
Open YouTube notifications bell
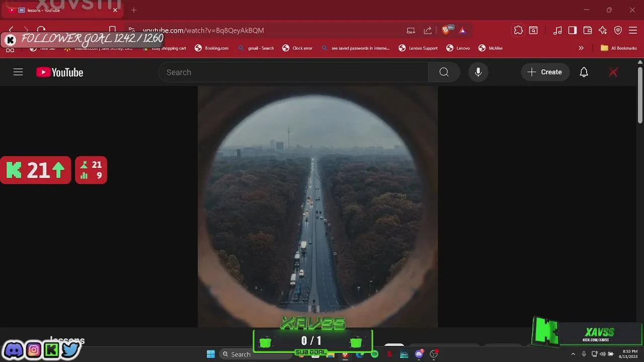[584, 72]
